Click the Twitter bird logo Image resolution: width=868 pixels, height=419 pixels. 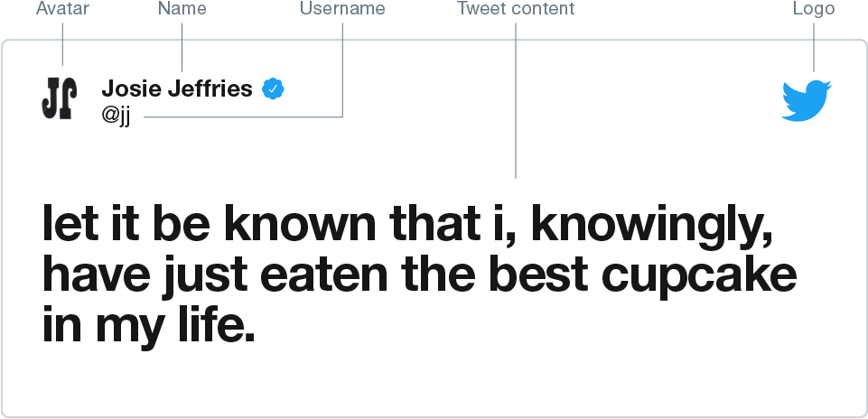807,101
